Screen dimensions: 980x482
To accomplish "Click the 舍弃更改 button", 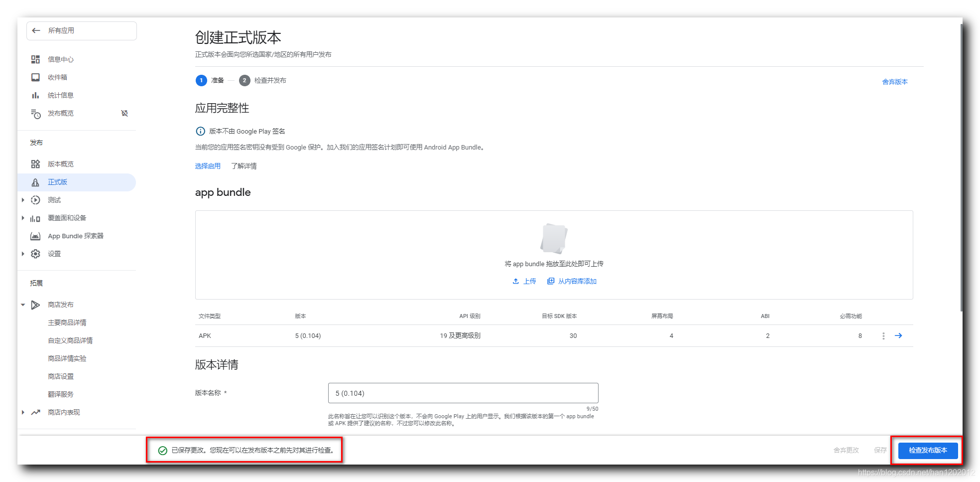I will point(847,450).
